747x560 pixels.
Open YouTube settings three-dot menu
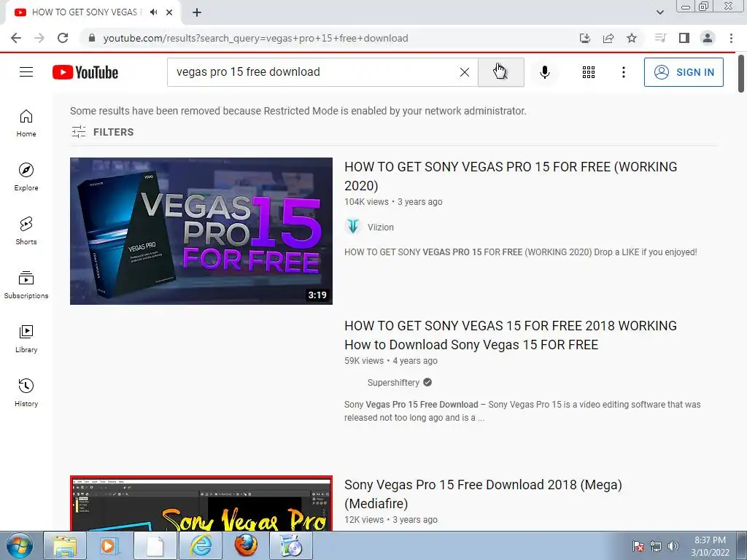tap(623, 72)
